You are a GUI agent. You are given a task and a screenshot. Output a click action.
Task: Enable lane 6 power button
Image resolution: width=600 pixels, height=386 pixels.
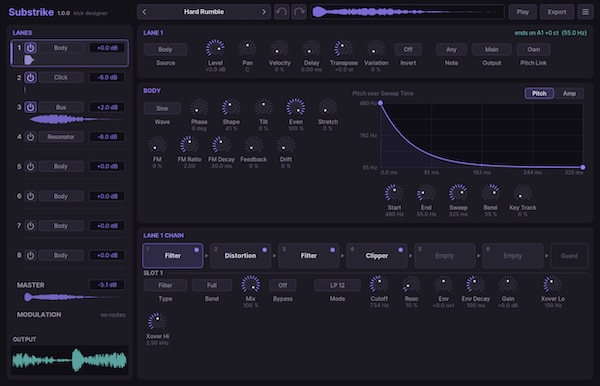coord(31,196)
